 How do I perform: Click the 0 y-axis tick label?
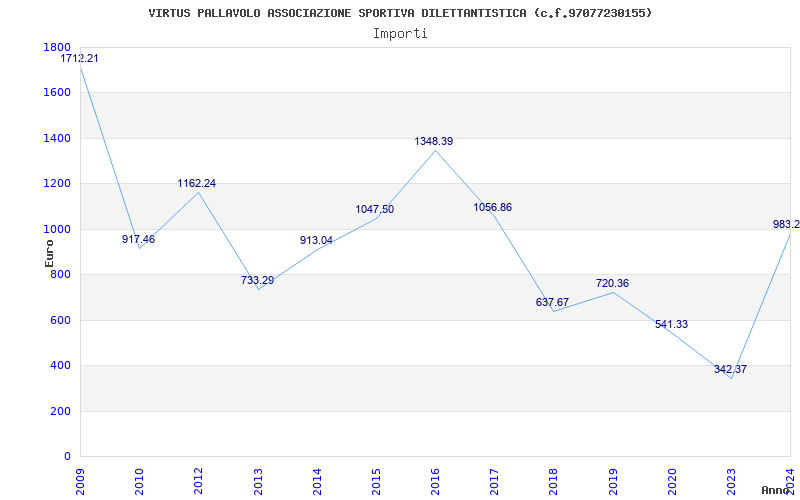pyautogui.click(x=67, y=457)
